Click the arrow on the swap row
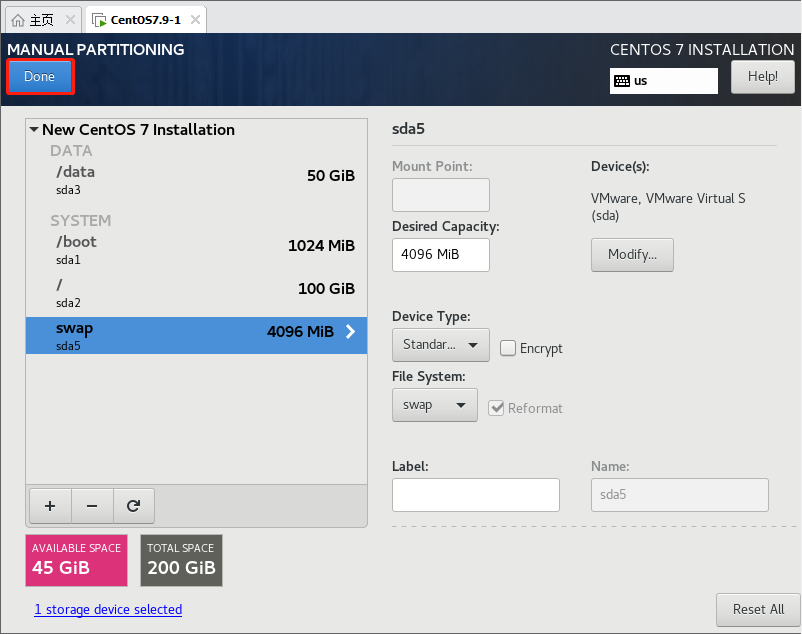Viewport: 802px width, 634px height. pyautogui.click(x=350, y=332)
